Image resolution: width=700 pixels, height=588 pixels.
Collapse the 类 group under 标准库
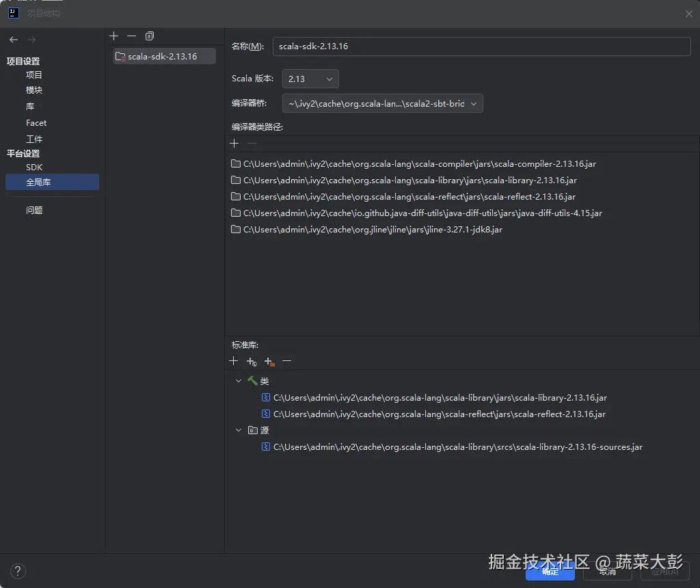[x=238, y=381]
